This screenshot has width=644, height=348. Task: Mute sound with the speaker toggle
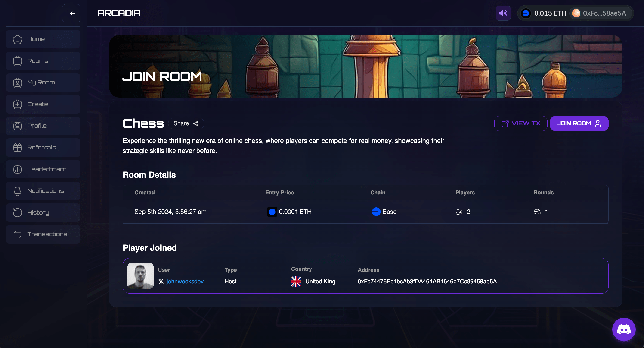tap(503, 13)
